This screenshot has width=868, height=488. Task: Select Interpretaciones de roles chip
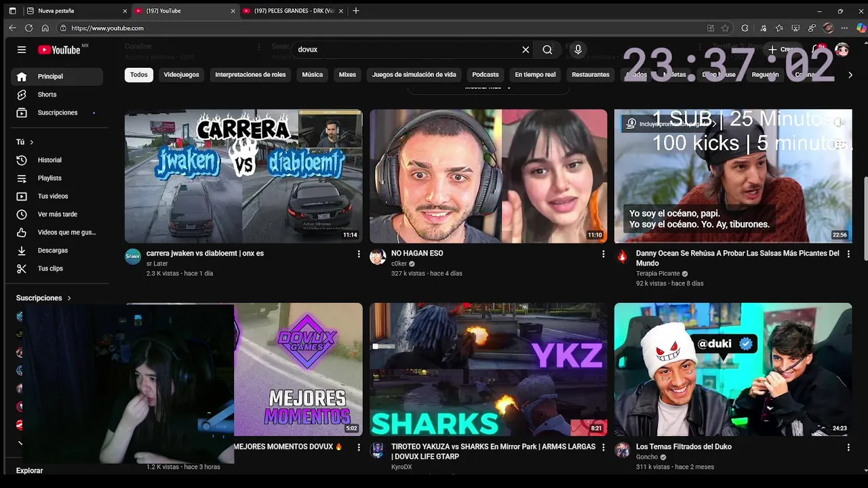coord(250,75)
